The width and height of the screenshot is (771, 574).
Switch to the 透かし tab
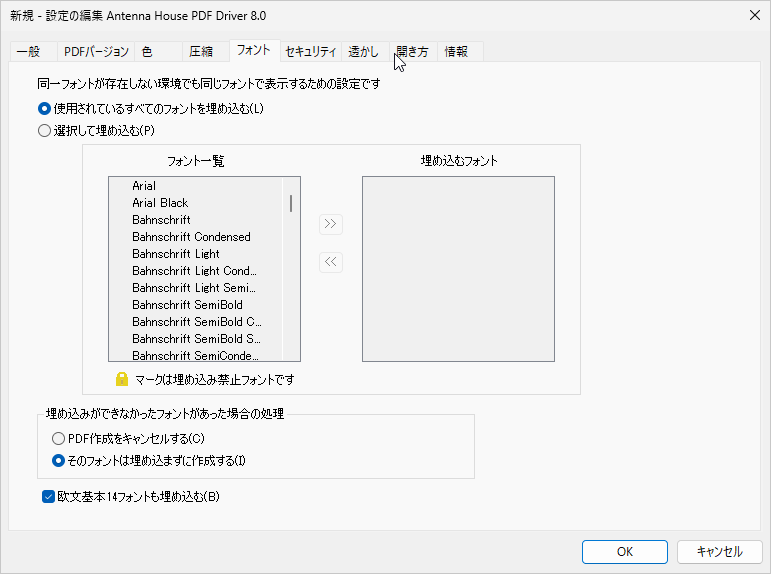click(x=363, y=52)
